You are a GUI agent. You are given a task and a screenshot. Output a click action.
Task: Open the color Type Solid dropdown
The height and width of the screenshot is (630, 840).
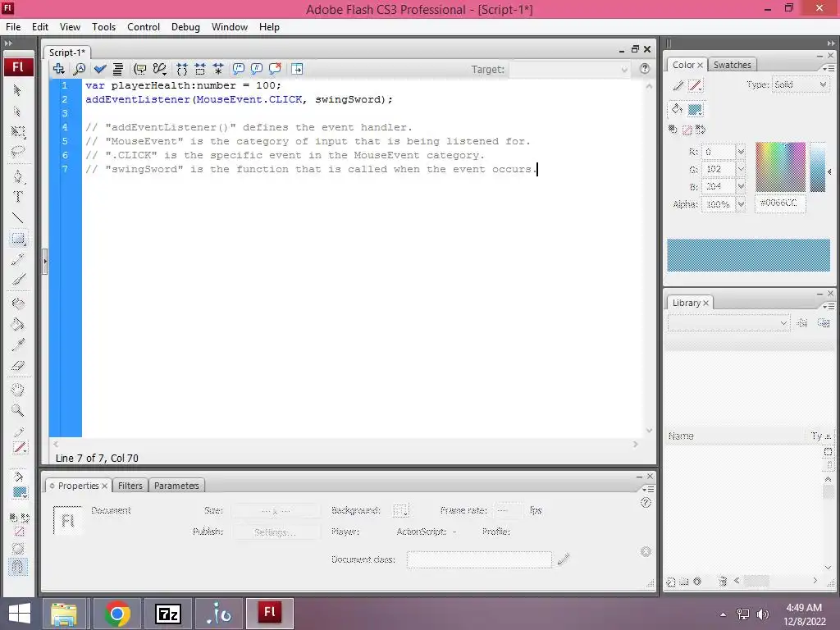(x=800, y=84)
